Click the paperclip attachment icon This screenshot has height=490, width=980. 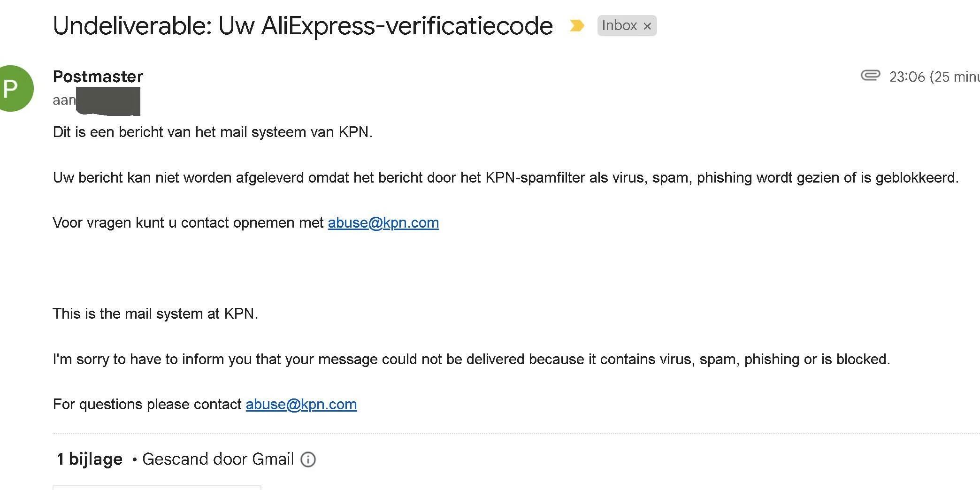(870, 76)
